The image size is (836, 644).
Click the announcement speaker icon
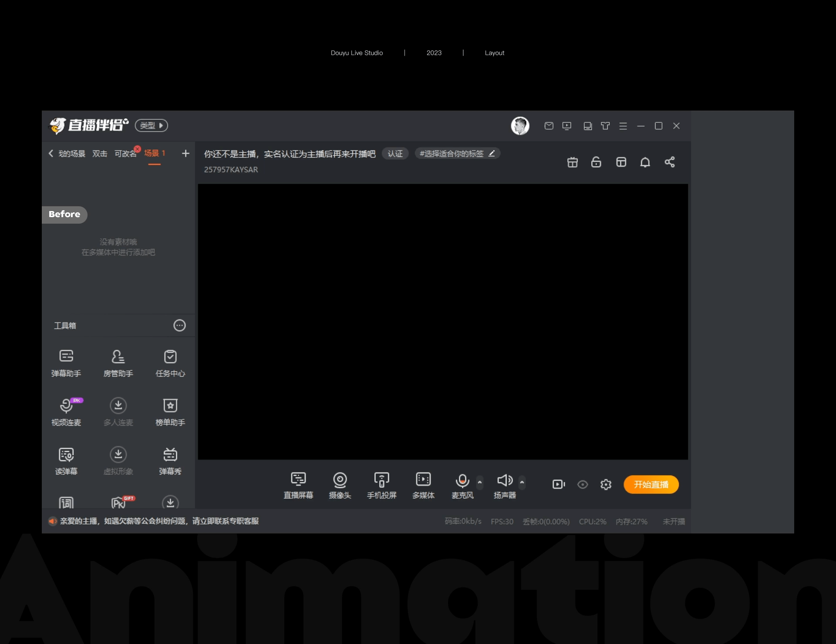53,521
